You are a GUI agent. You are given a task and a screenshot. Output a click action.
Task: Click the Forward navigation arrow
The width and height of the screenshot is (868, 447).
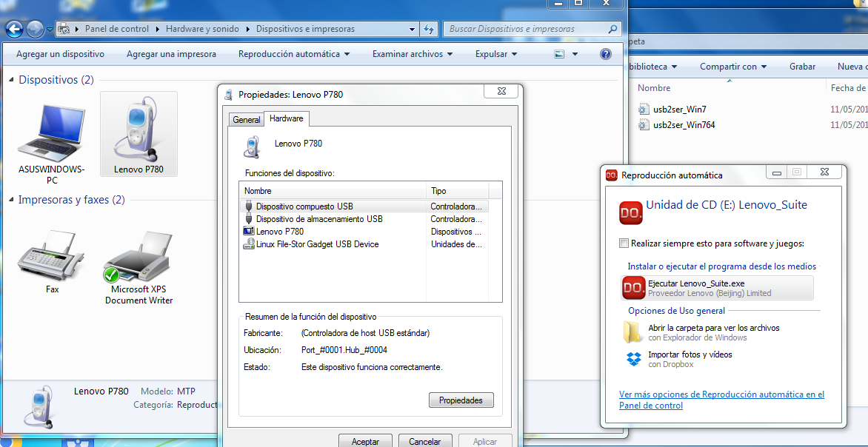(x=35, y=29)
